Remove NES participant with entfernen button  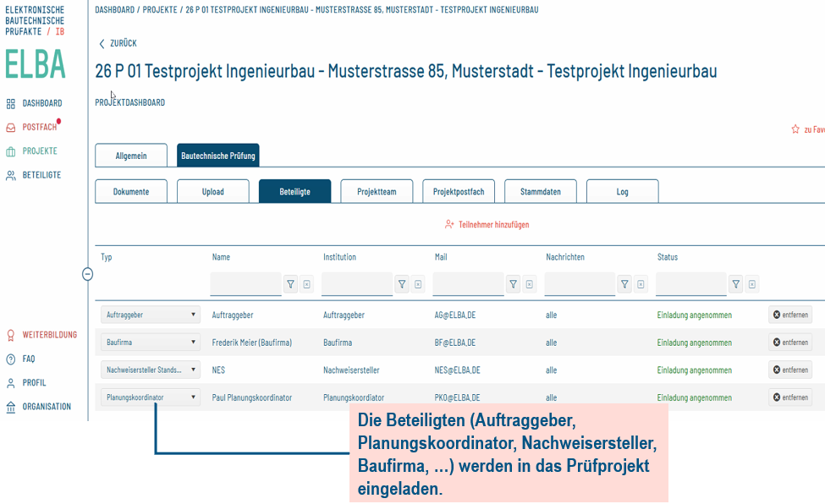tap(790, 370)
